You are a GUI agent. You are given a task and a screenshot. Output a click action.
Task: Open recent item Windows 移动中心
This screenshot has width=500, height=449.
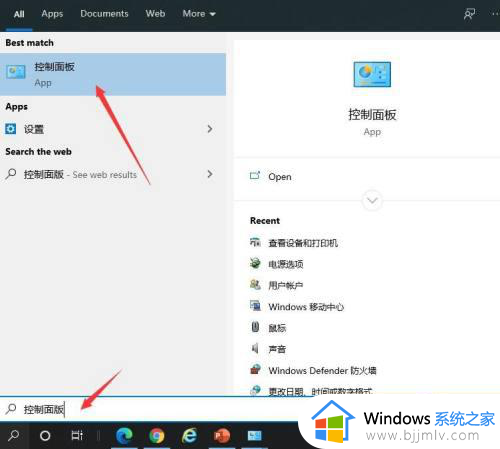pos(306,307)
